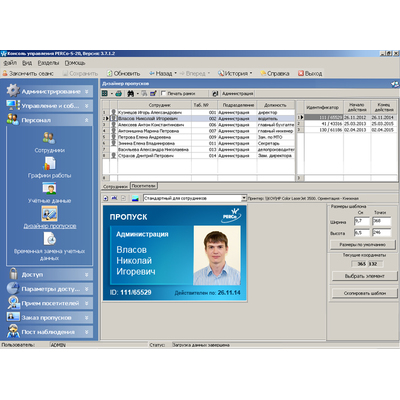
Task: Click the binoculars search icon
Action: click(130, 94)
